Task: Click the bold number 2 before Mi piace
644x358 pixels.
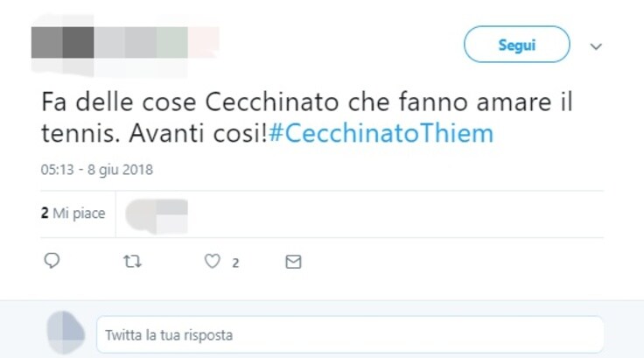Action: click(x=45, y=213)
